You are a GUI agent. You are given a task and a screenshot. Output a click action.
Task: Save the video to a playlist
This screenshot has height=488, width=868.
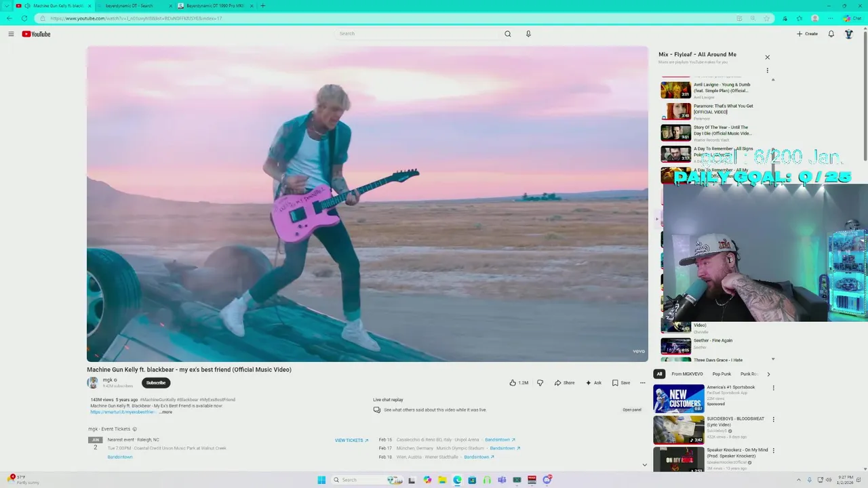point(621,383)
